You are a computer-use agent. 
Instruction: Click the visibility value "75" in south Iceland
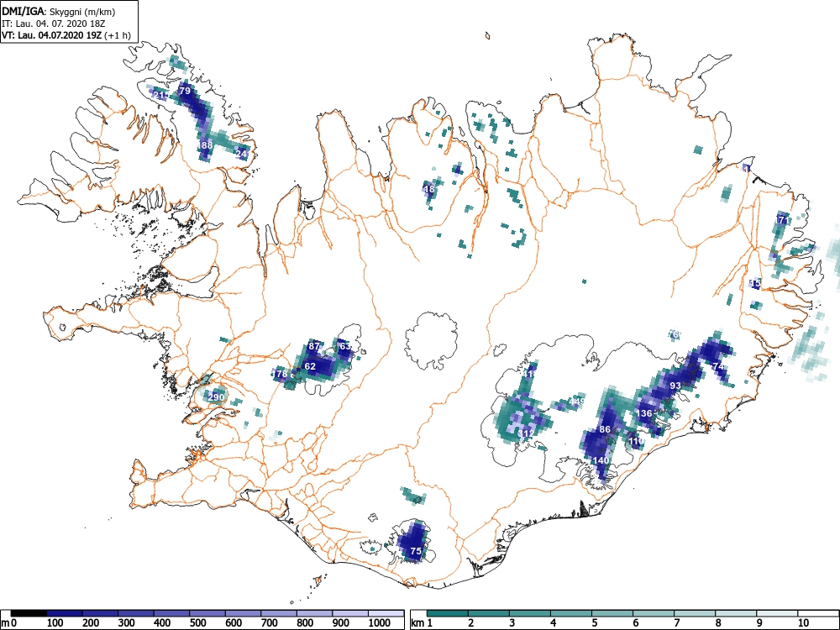click(416, 551)
